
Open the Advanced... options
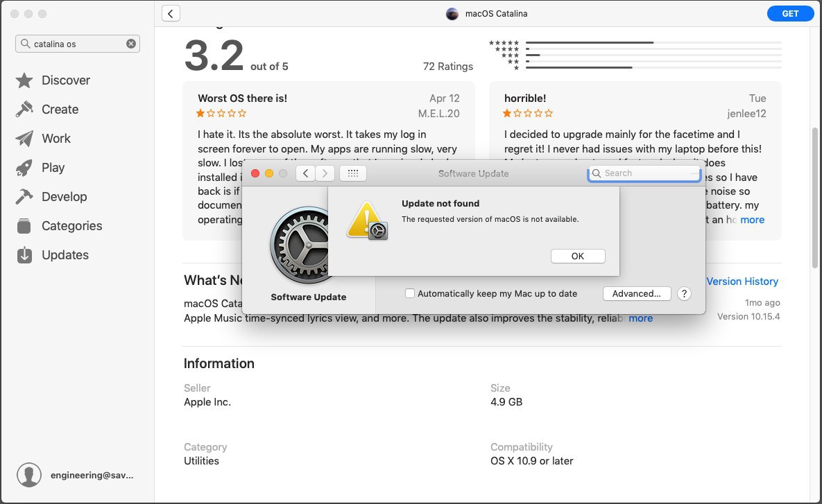636,293
